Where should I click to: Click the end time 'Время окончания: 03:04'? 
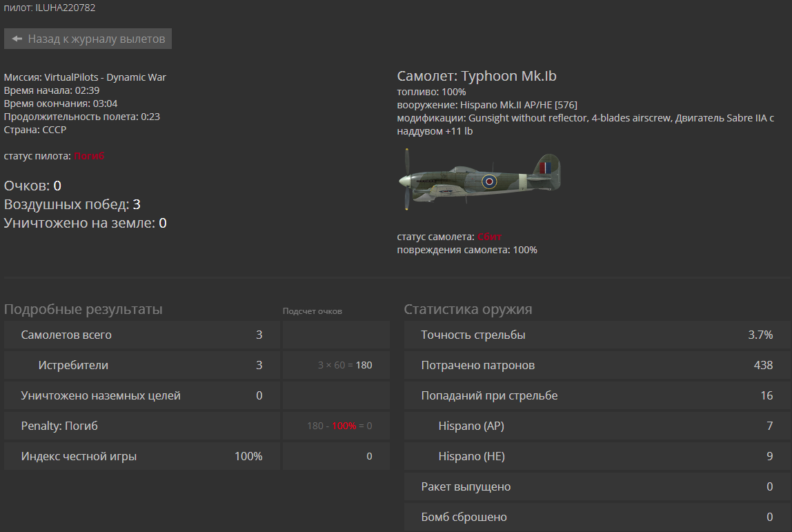click(61, 104)
